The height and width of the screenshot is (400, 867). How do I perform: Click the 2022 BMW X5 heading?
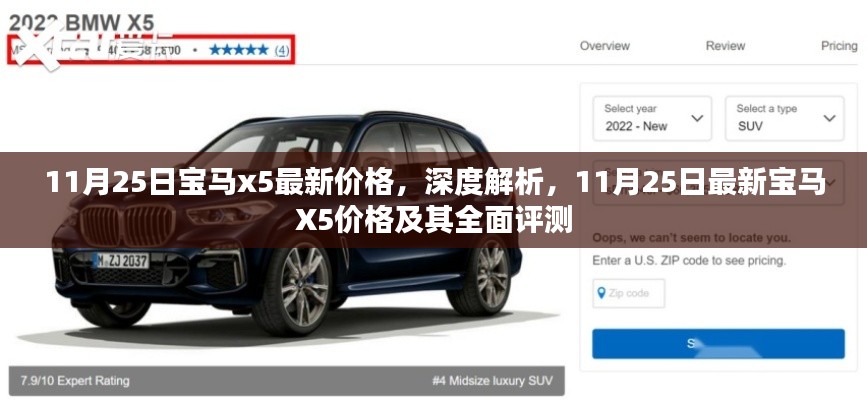pos(81,23)
